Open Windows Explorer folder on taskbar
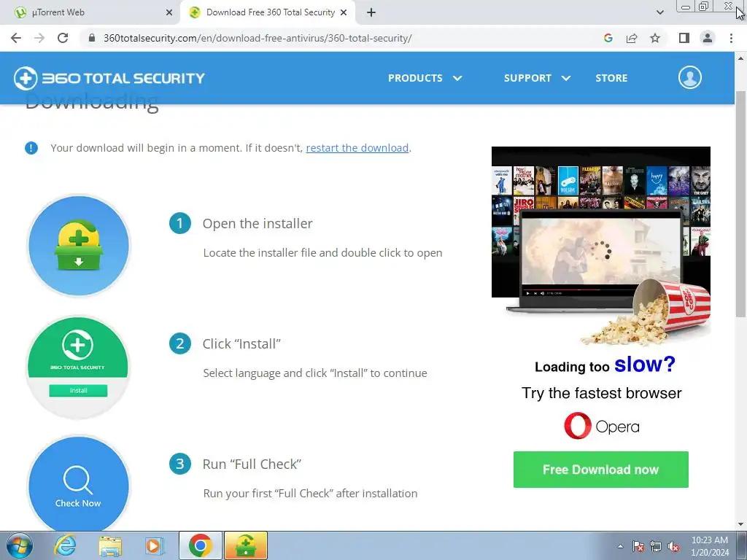This screenshot has width=747, height=560. (x=110, y=545)
